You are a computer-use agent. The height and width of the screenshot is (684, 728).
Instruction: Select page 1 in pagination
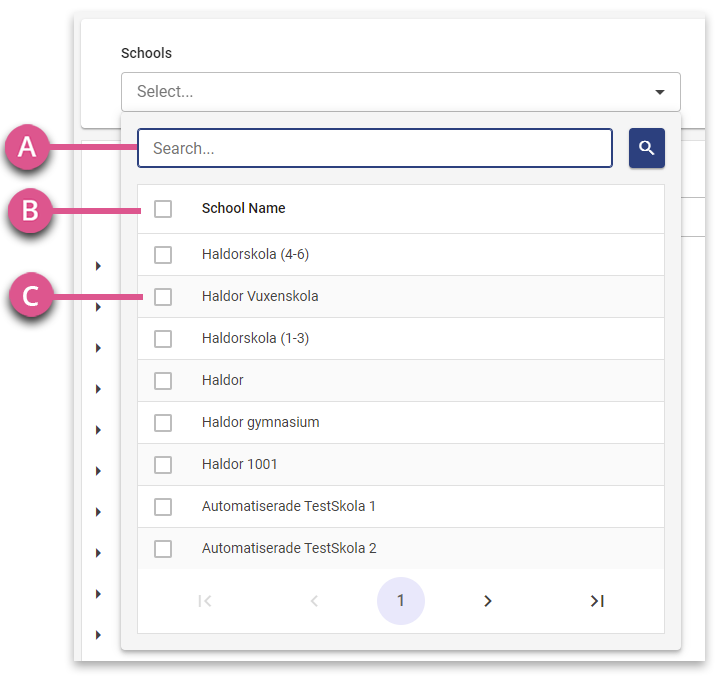(401, 601)
